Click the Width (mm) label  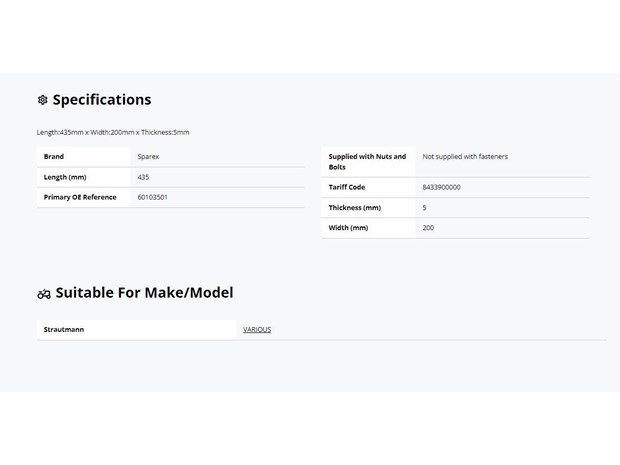[x=348, y=228]
